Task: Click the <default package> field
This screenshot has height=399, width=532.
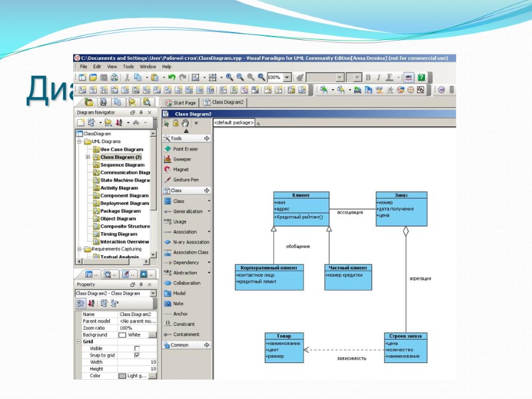Action: [234, 122]
